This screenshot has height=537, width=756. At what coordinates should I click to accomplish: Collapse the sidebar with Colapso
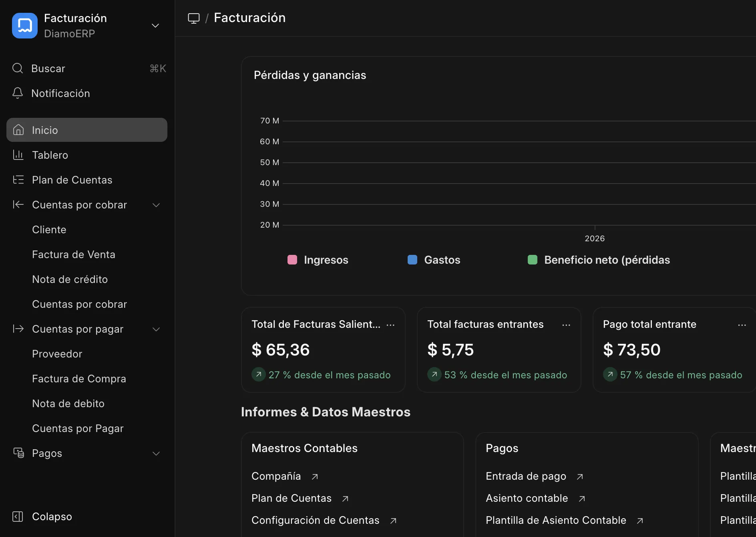point(52,517)
